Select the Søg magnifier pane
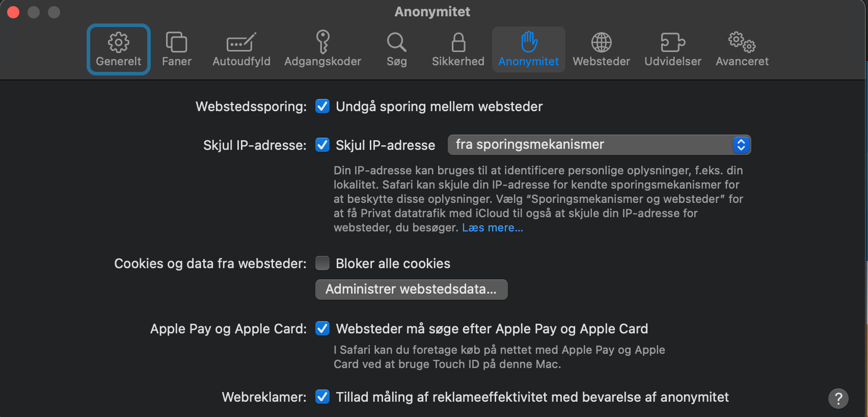This screenshot has width=868, height=417. point(396,49)
